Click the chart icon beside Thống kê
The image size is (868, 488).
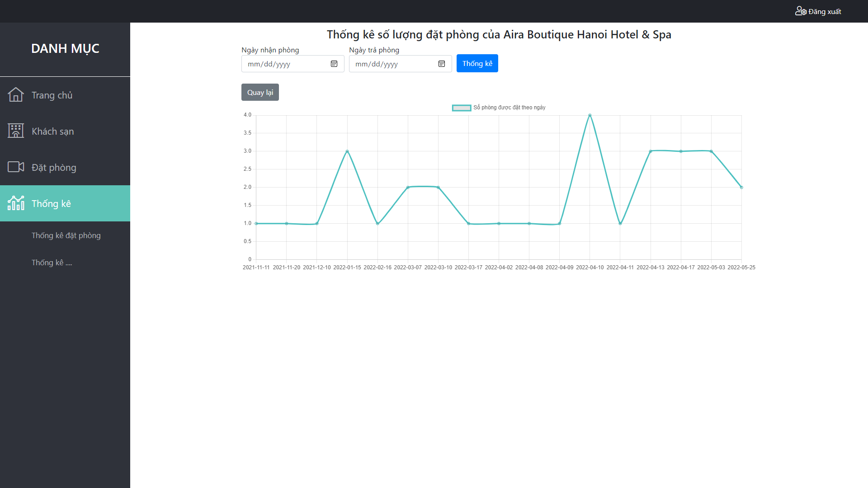coord(16,203)
